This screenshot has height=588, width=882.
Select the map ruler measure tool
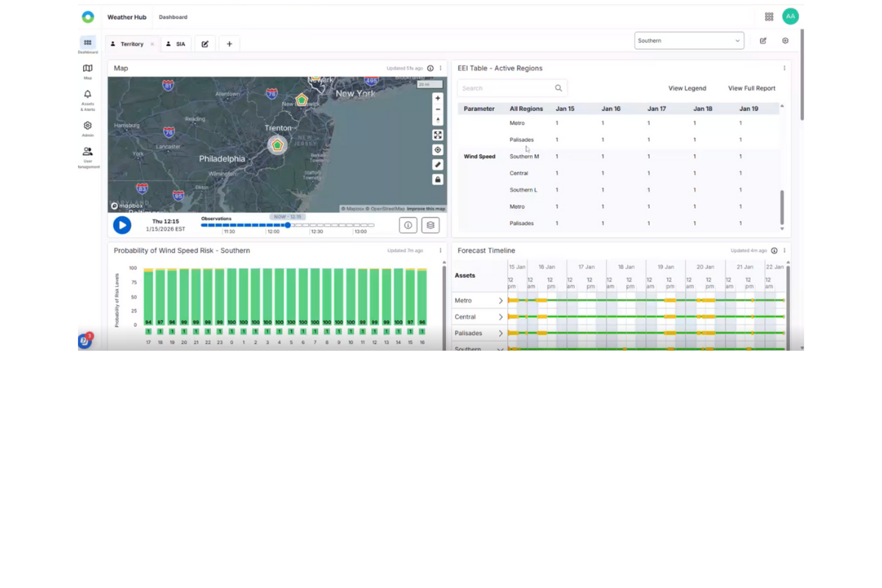click(x=437, y=165)
